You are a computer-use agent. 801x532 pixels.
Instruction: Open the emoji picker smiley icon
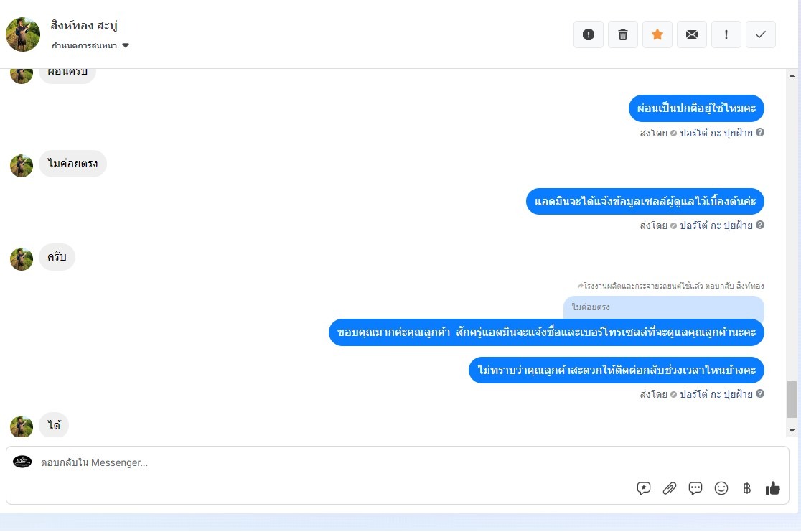point(721,488)
